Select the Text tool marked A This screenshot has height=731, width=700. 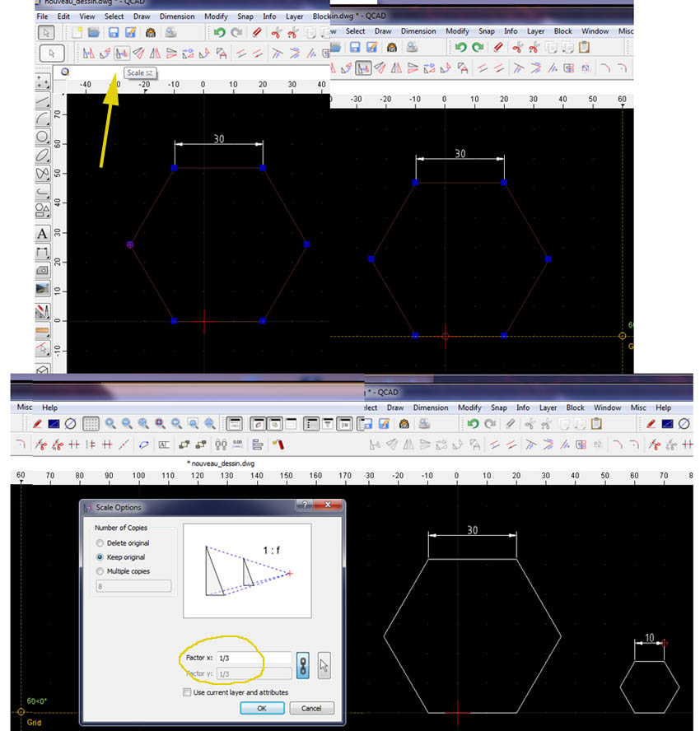43,234
